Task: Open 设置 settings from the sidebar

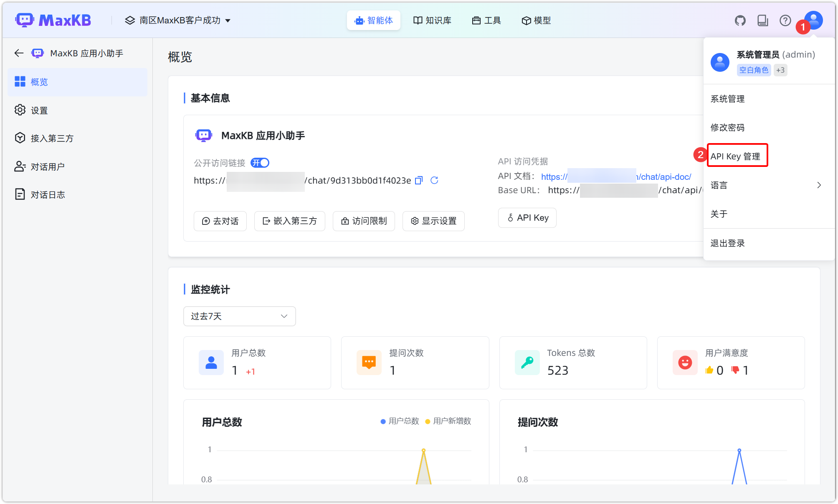Action: point(38,110)
